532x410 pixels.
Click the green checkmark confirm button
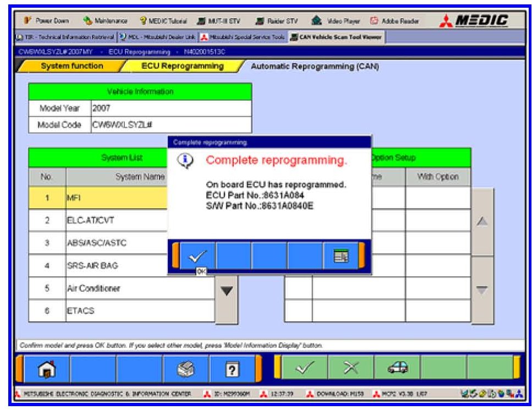click(x=304, y=368)
